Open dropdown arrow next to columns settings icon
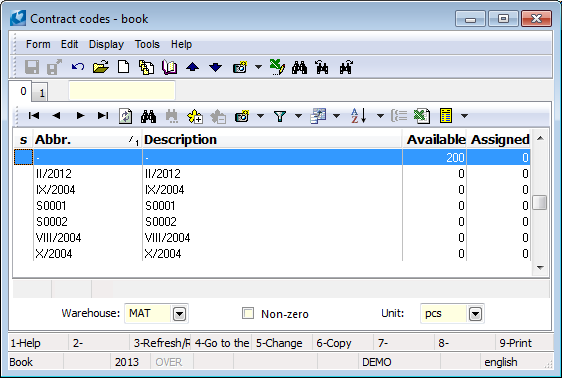562x378 pixels. 337,116
